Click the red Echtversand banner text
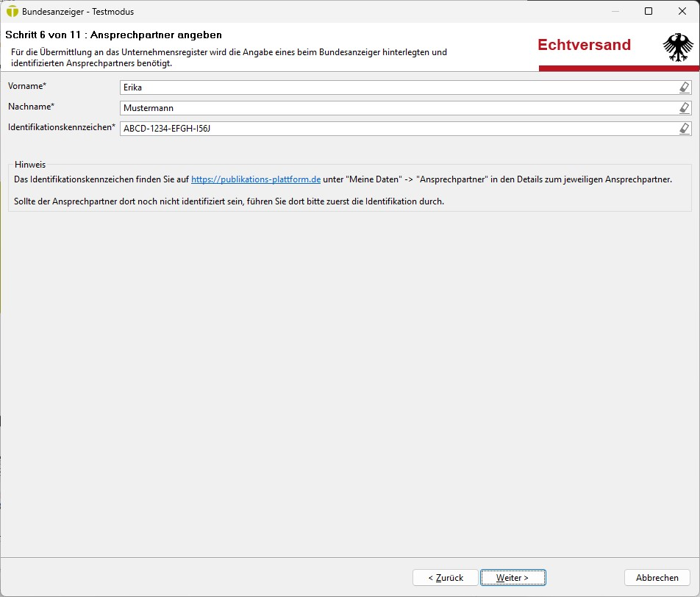 [584, 45]
